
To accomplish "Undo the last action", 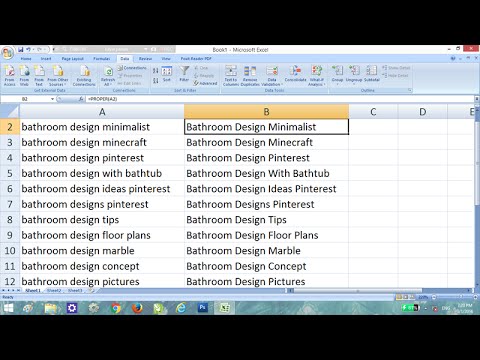I will (29, 50).
